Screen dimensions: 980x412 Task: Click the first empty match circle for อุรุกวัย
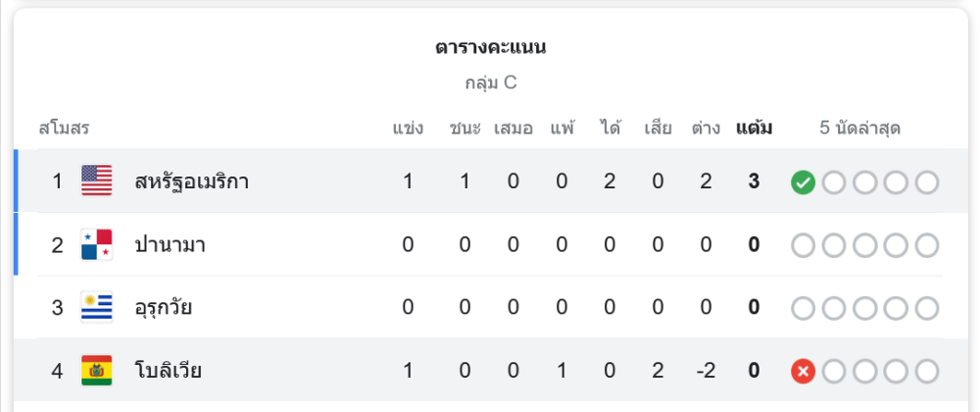tap(804, 307)
